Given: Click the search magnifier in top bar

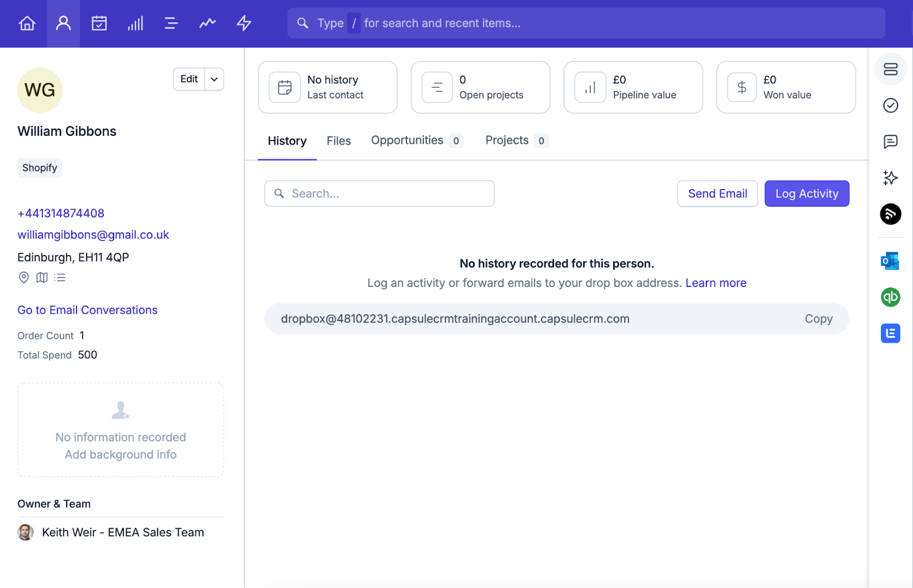Looking at the screenshot, I should (302, 23).
